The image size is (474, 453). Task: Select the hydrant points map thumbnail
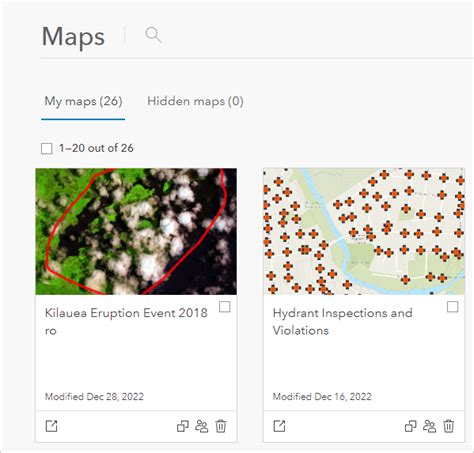tap(364, 231)
